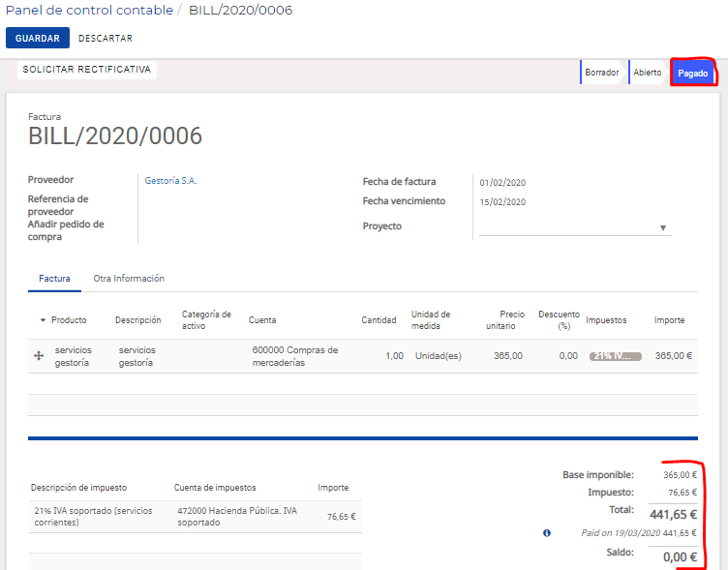Click discount cell 0,00
This screenshot has height=570, width=728.
[x=568, y=356]
